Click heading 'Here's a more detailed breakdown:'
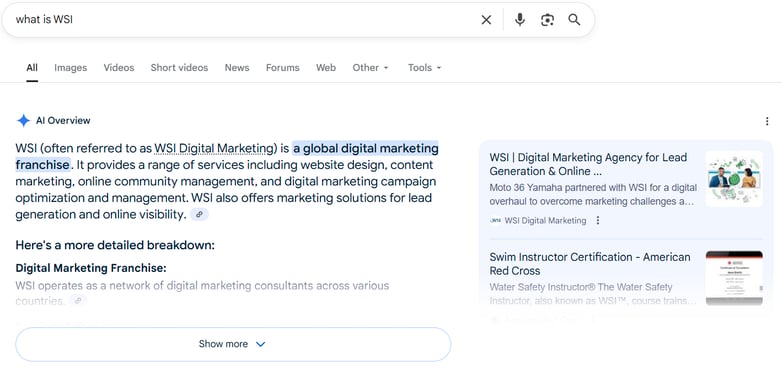782x367 pixels. pyautogui.click(x=115, y=245)
